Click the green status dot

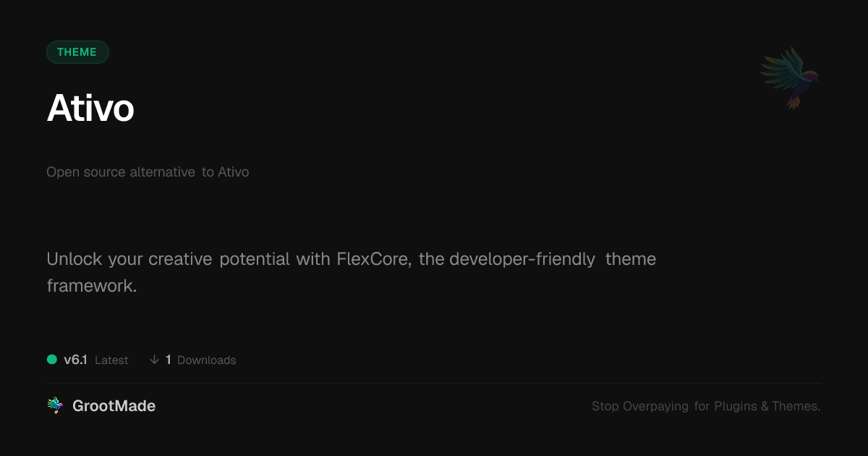tap(52, 359)
